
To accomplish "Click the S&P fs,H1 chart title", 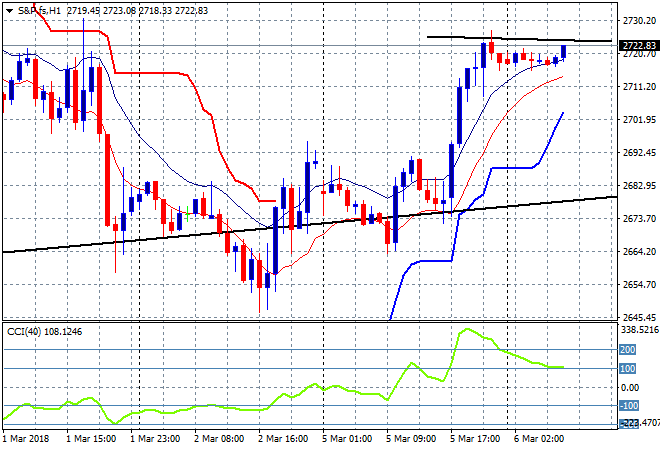I will click(39, 11).
